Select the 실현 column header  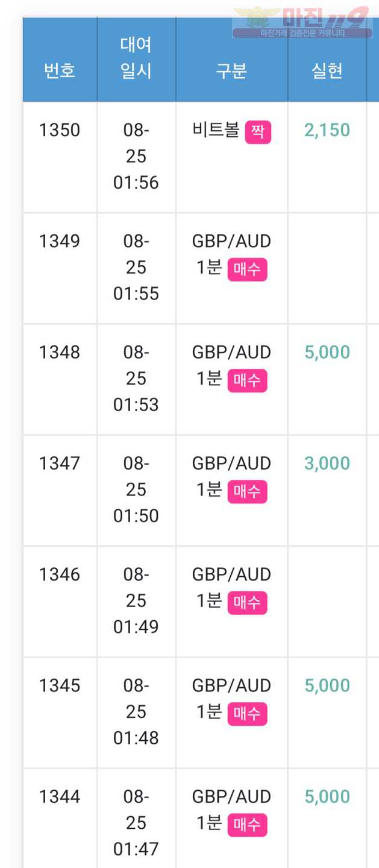coord(327,71)
